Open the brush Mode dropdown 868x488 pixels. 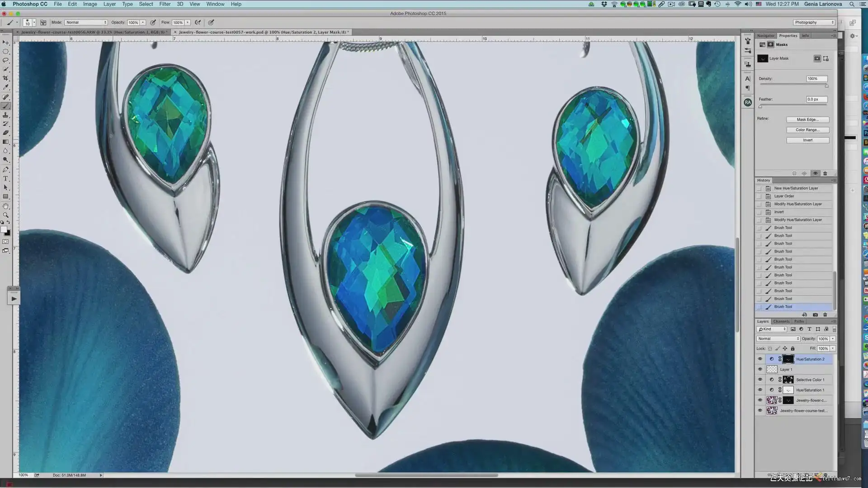click(86, 22)
